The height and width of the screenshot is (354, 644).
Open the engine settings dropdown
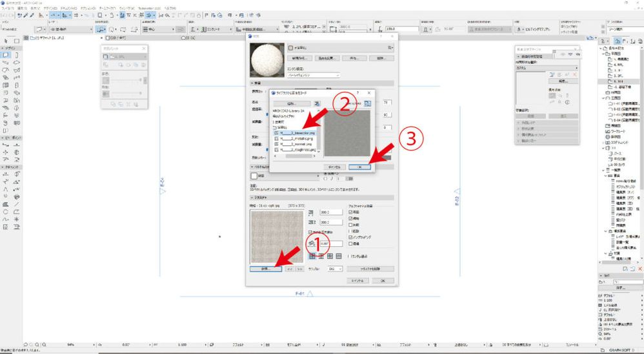pyautogui.click(x=314, y=75)
